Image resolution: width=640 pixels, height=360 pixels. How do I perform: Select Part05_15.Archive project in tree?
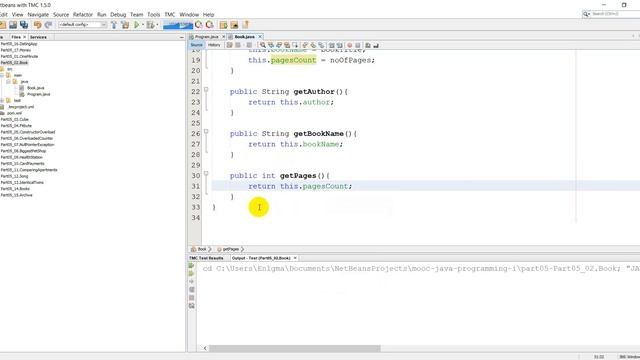(x=16, y=195)
